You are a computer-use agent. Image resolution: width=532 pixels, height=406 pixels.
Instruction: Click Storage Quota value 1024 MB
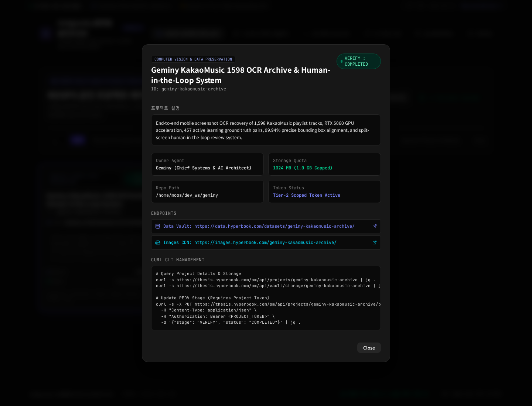click(x=303, y=168)
